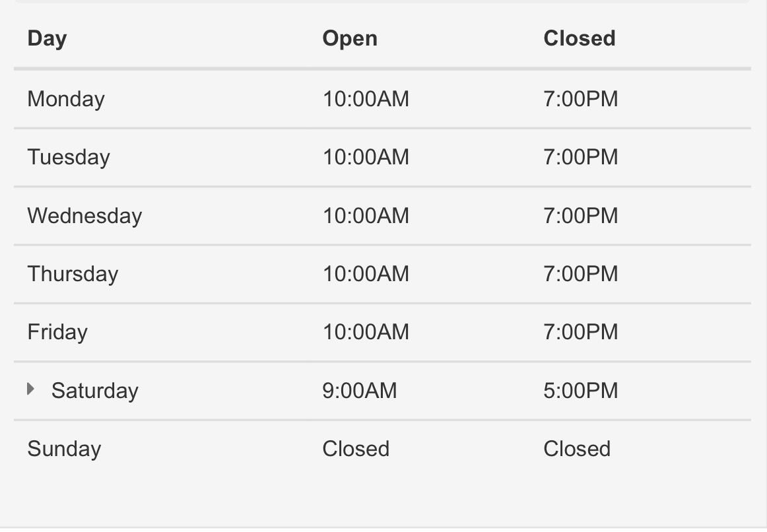Image resolution: width=767 pixels, height=532 pixels.
Task: Select the Wednesday row label
Action: pos(84,216)
